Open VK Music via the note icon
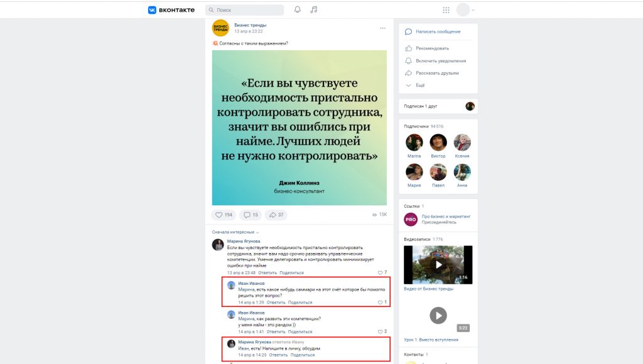Image resolution: width=643 pixels, height=364 pixels. pyautogui.click(x=313, y=9)
